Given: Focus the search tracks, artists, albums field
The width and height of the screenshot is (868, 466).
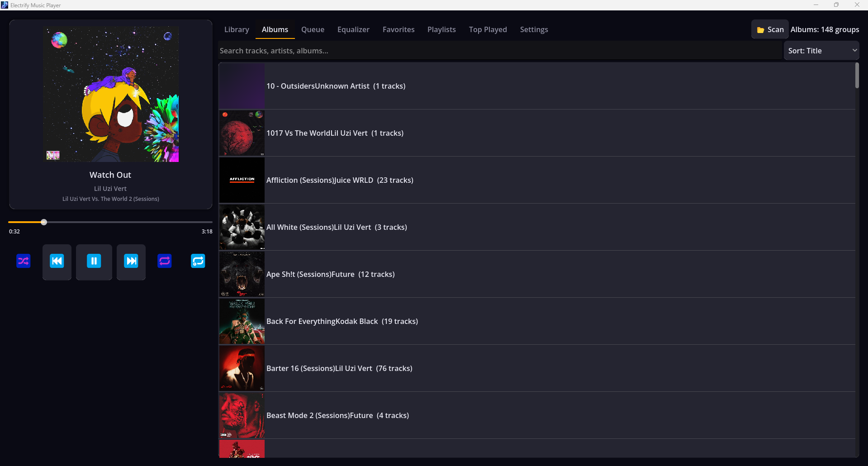Looking at the screenshot, I should click(500, 51).
